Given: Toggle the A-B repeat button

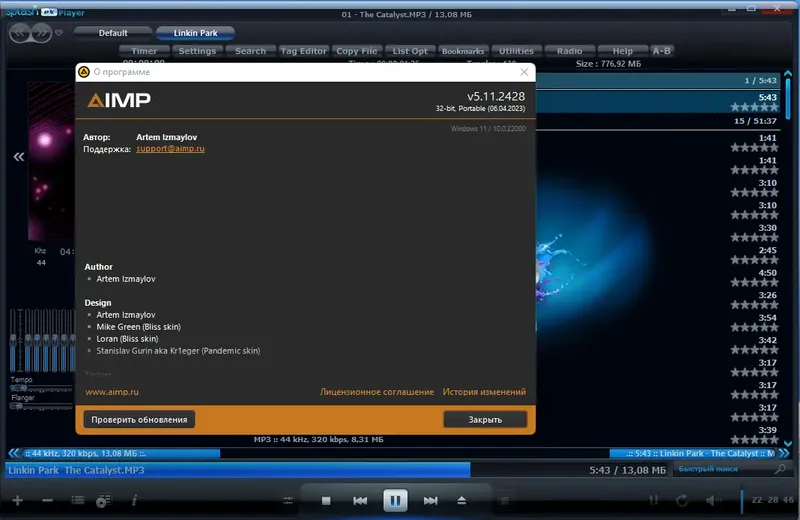Looking at the screenshot, I should click(662, 51).
